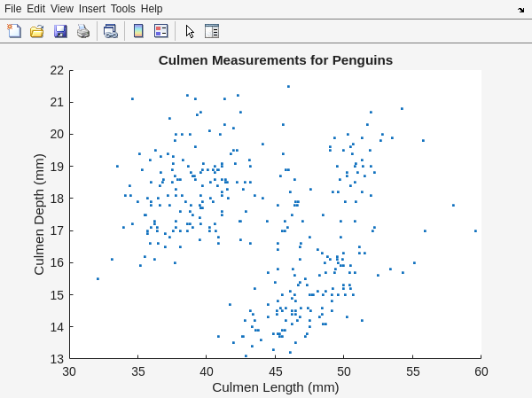Viewport: 532px width, 398px height.
Task: Expand the View menu
Action: coord(62,8)
